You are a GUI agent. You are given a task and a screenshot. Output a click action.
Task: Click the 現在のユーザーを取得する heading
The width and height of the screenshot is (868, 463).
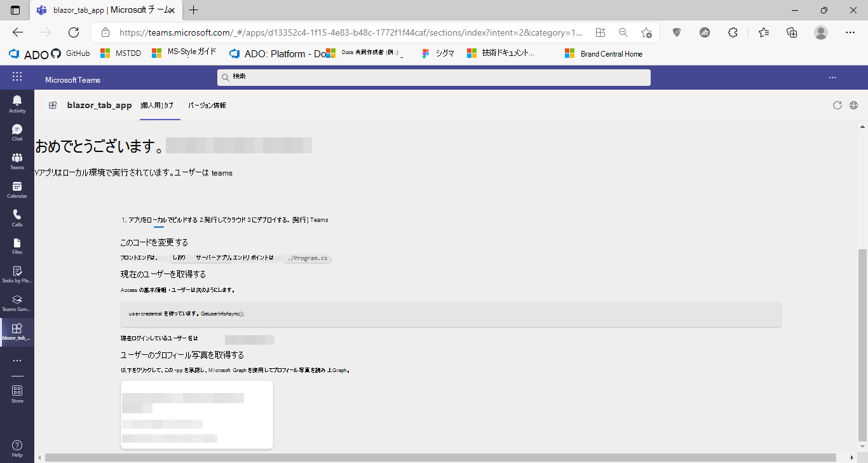163,274
